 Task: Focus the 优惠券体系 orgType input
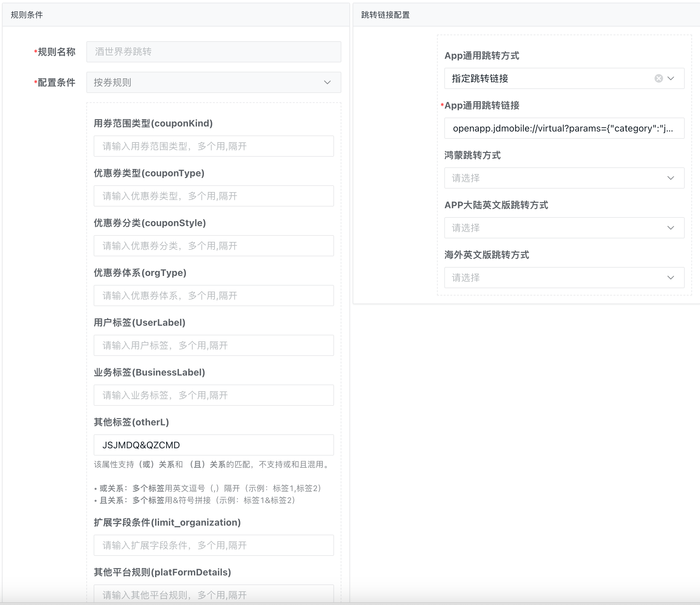coord(214,296)
